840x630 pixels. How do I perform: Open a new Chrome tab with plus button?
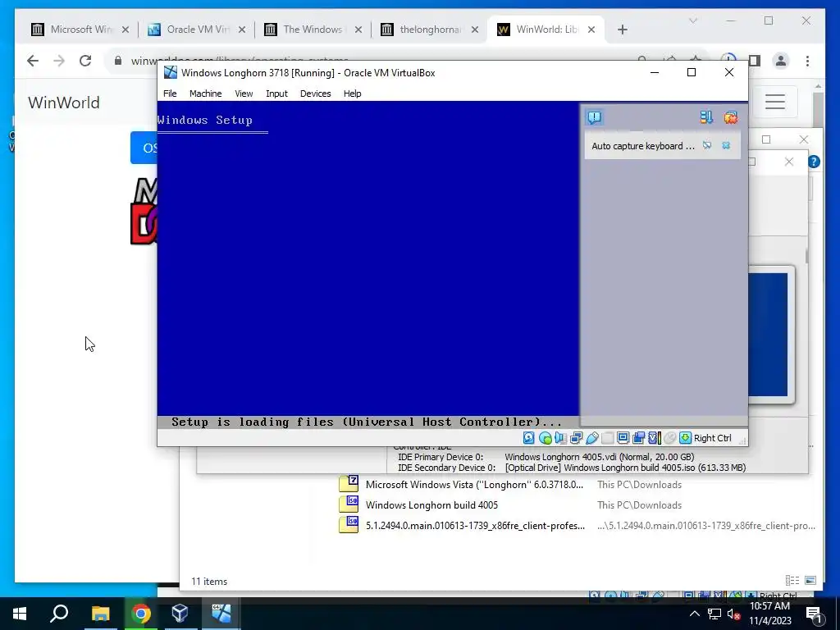click(x=622, y=30)
